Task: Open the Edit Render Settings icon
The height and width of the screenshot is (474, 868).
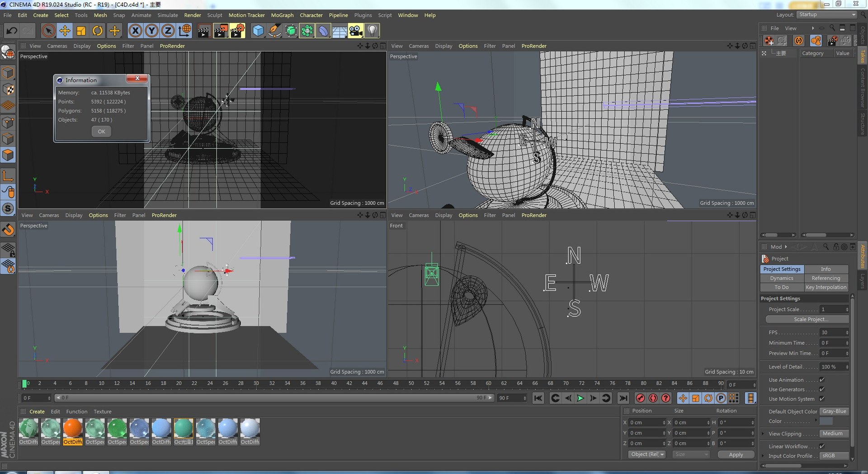Action: (237, 31)
